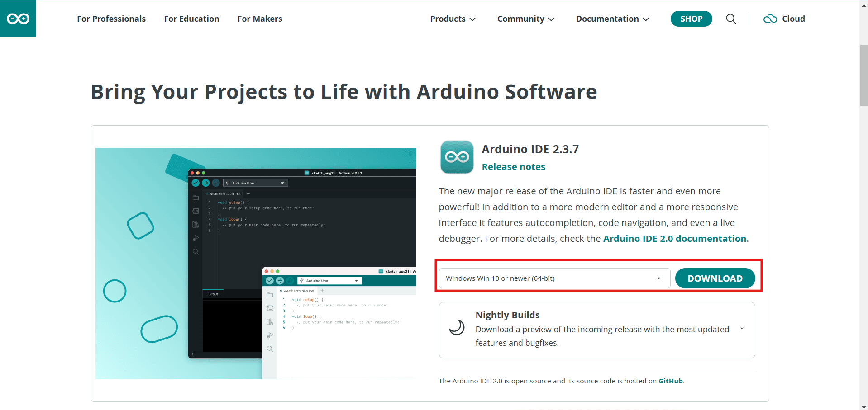The height and width of the screenshot is (410, 868).
Task: Open the Release notes link
Action: [x=514, y=167]
